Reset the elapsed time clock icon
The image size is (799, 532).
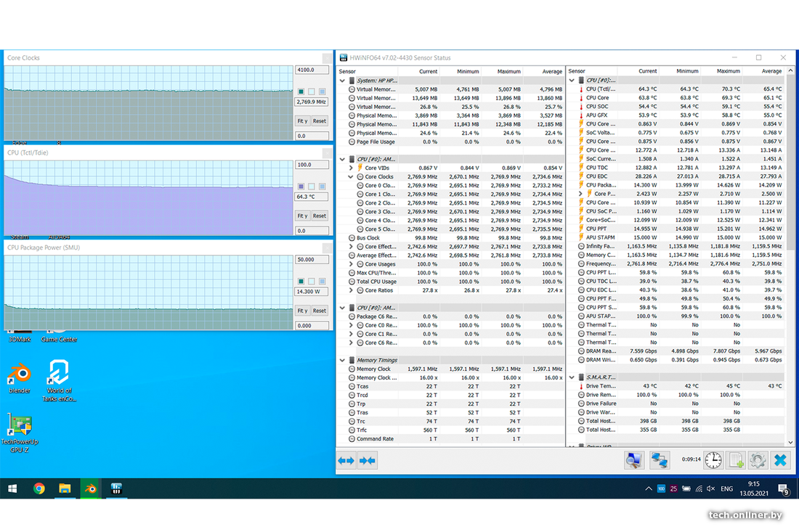coord(713,460)
